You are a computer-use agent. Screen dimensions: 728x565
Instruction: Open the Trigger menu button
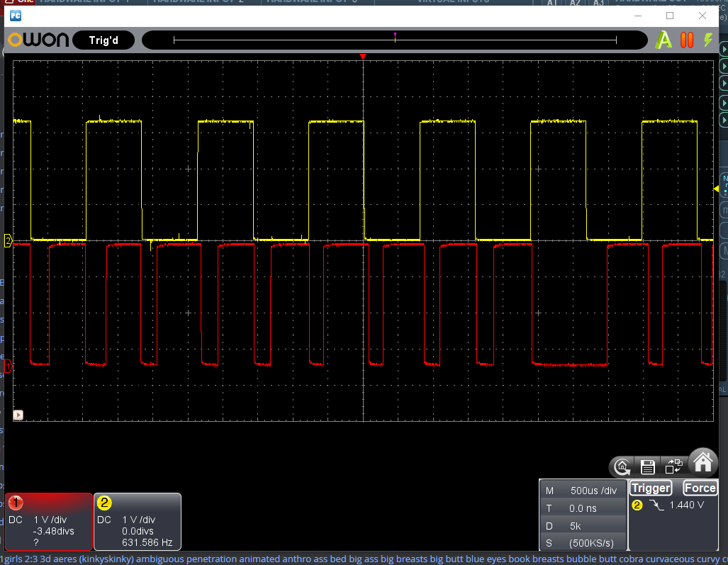651,488
